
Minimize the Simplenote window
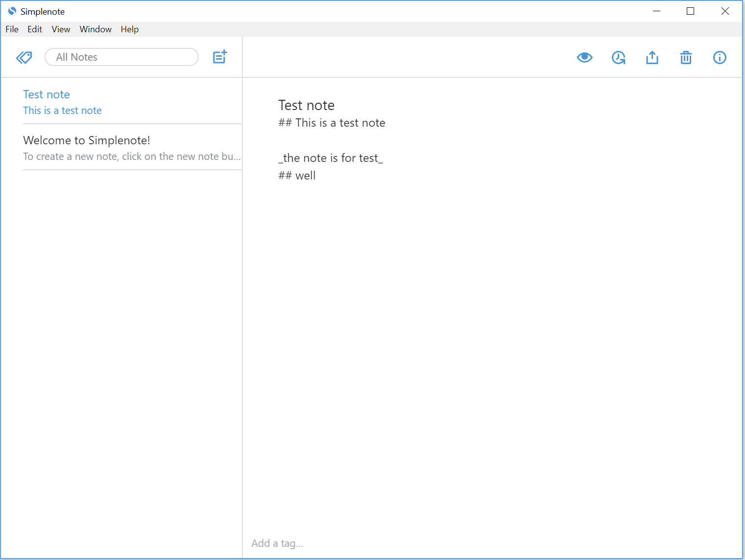(x=657, y=11)
